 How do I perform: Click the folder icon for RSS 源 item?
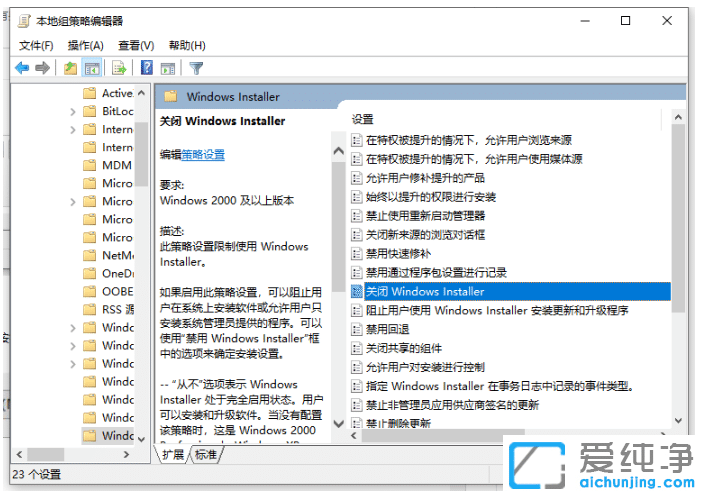click(x=90, y=309)
